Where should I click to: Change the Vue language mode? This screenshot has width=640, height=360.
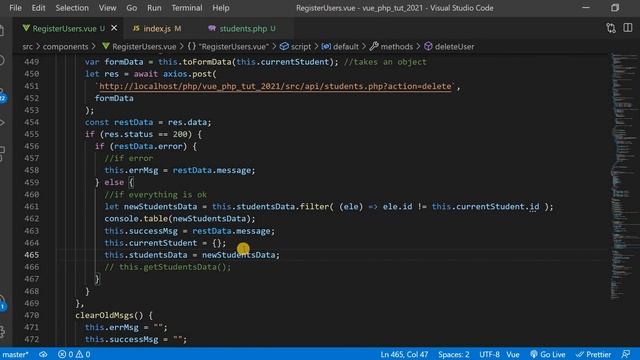513,354
